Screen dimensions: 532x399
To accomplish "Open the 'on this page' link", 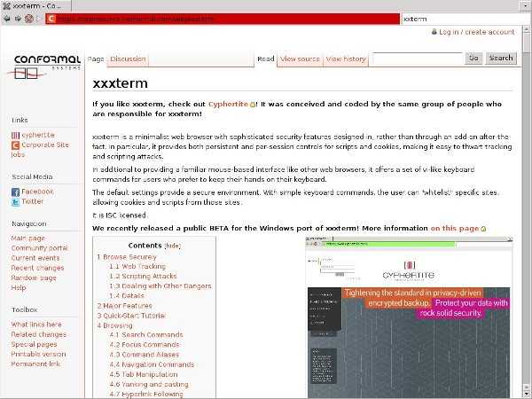I will pyautogui.click(x=455, y=229).
